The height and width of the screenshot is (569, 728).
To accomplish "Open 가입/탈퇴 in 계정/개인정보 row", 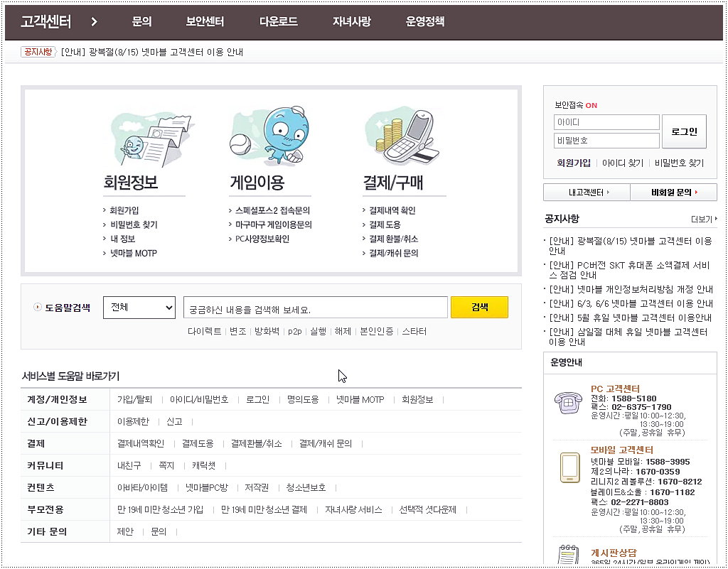I will [x=134, y=400].
